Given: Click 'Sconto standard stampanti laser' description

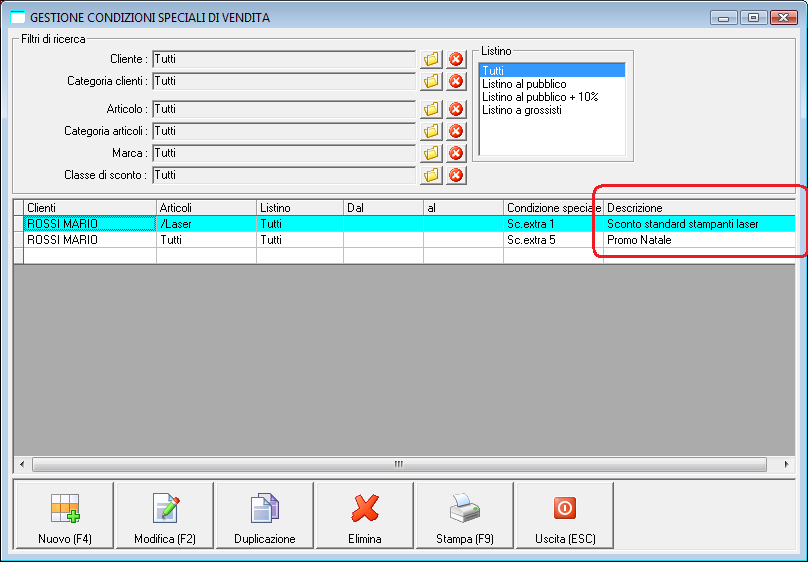Looking at the screenshot, I should (699, 224).
